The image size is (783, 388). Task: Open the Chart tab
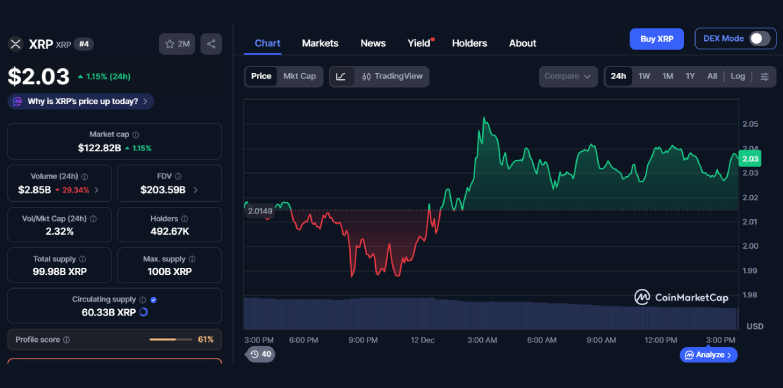268,43
